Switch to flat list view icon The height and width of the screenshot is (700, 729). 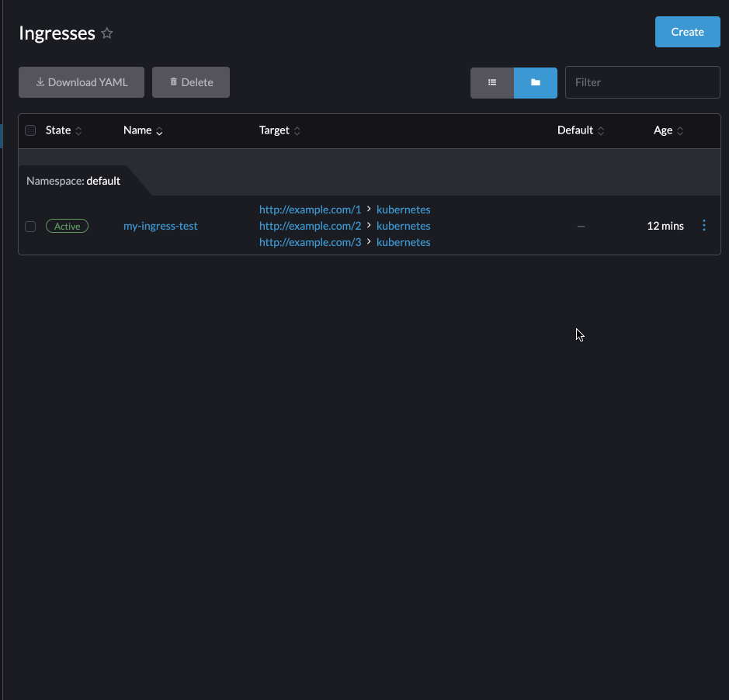click(492, 81)
